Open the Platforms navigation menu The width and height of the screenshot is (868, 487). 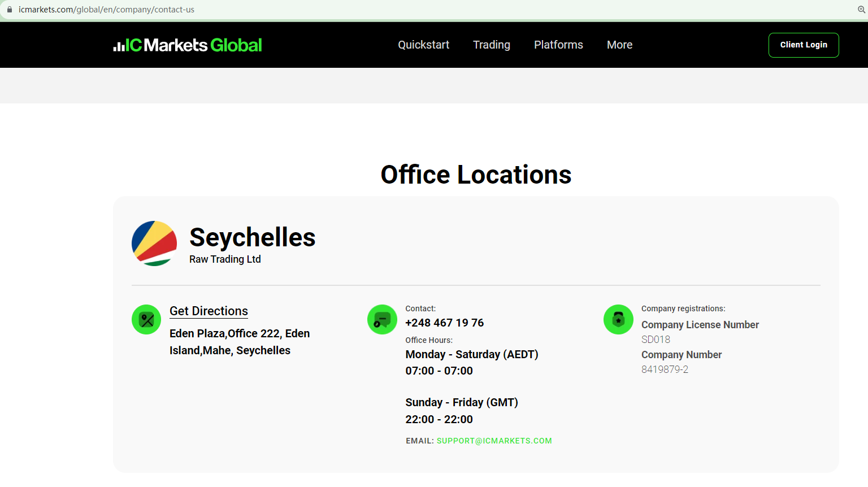point(558,45)
